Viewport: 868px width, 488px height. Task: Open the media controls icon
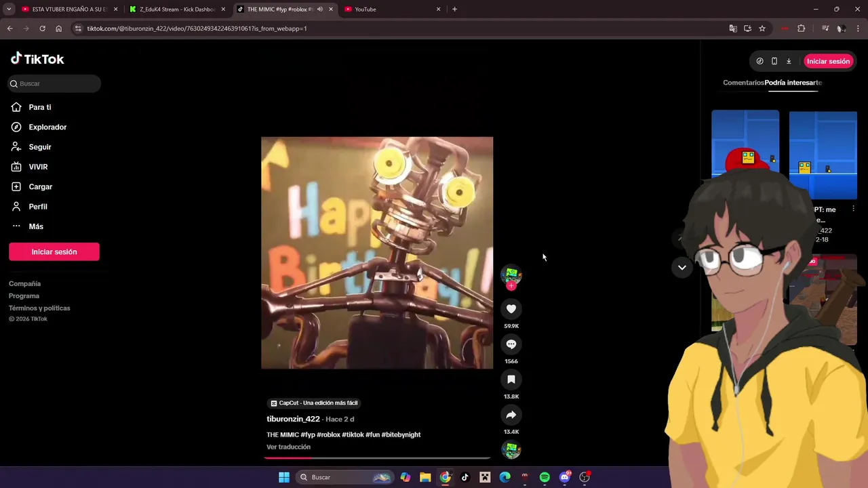pos(825,28)
